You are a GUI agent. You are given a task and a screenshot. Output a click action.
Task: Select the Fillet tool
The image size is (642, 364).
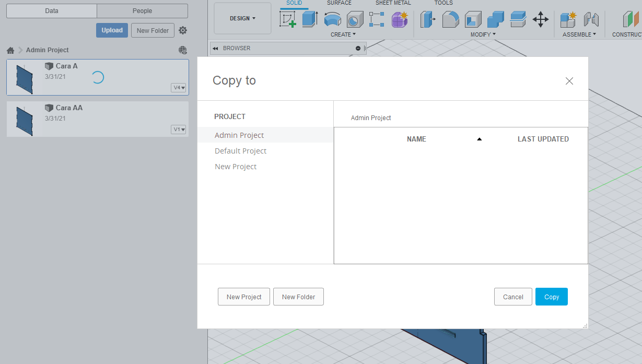point(450,19)
